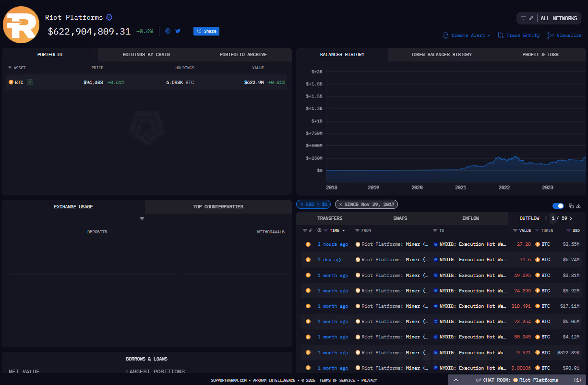Clear the SINCE Nov 29, 2017 filter
The image size is (588, 385).
tap(341, 204)
